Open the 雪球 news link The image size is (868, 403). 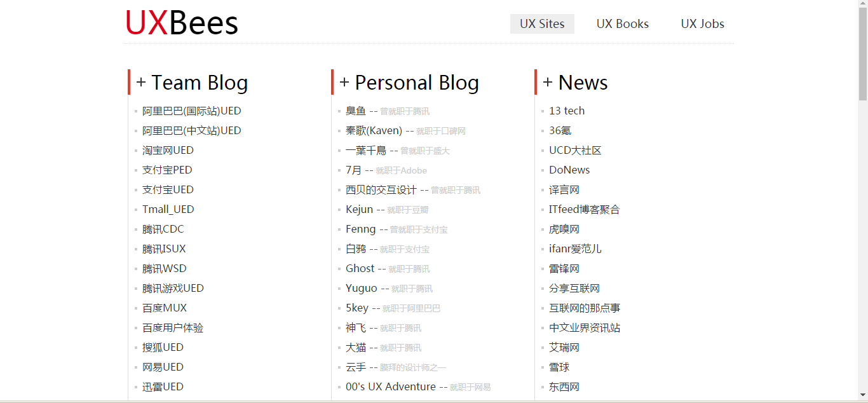point(559,367)
